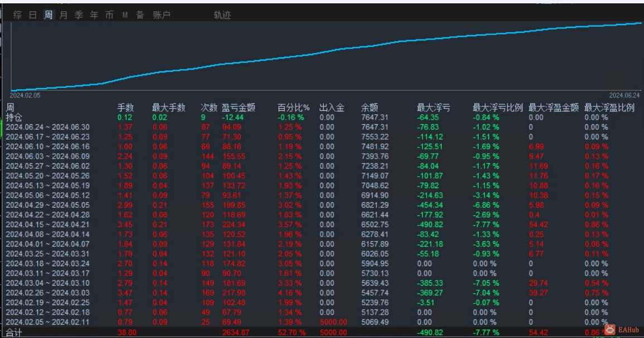Select the 持仓 row label
The height and width of the screenshot is (338, 644).
point(13,117)
